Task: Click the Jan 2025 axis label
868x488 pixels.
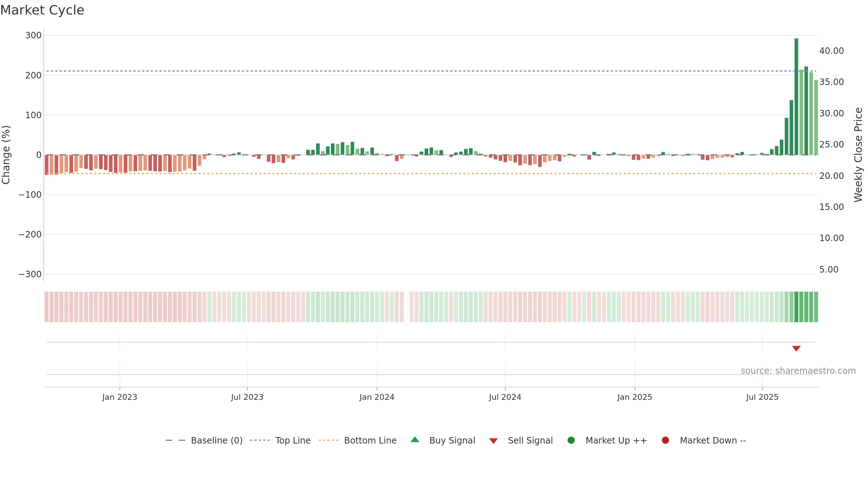Action: click(x=635, y=397)
